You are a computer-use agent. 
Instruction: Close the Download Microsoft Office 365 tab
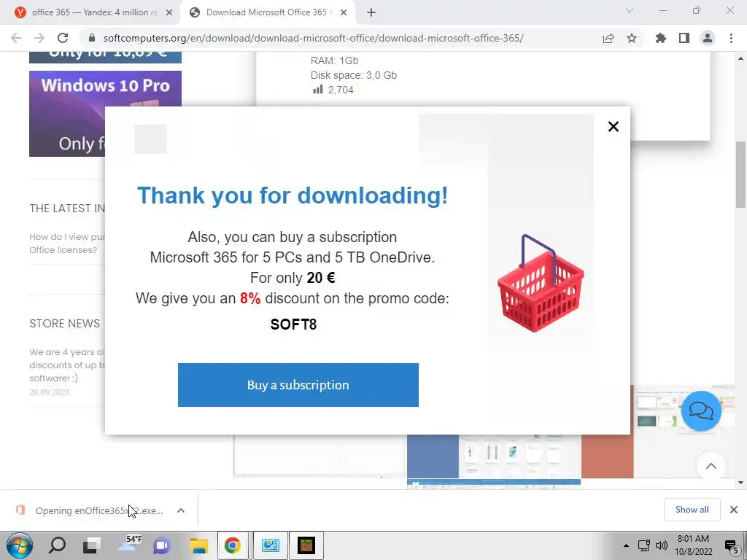pyautogui.click(x=344, y=13)
